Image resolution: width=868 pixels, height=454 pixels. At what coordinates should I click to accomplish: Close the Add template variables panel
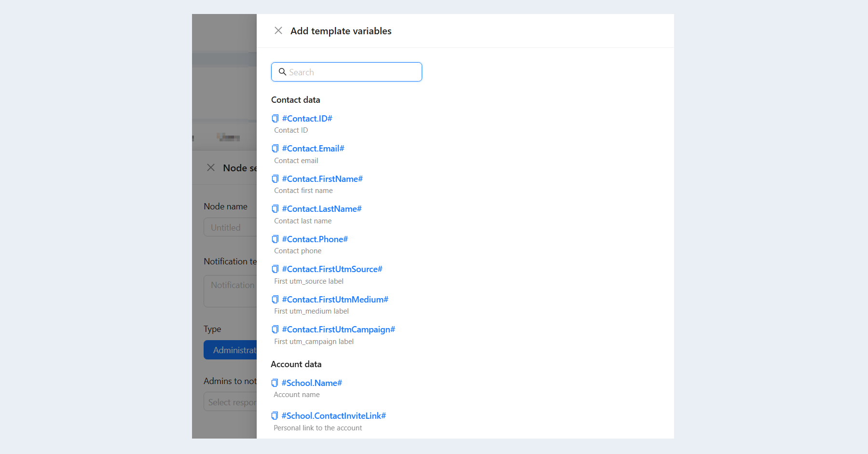tap(278, 31)
